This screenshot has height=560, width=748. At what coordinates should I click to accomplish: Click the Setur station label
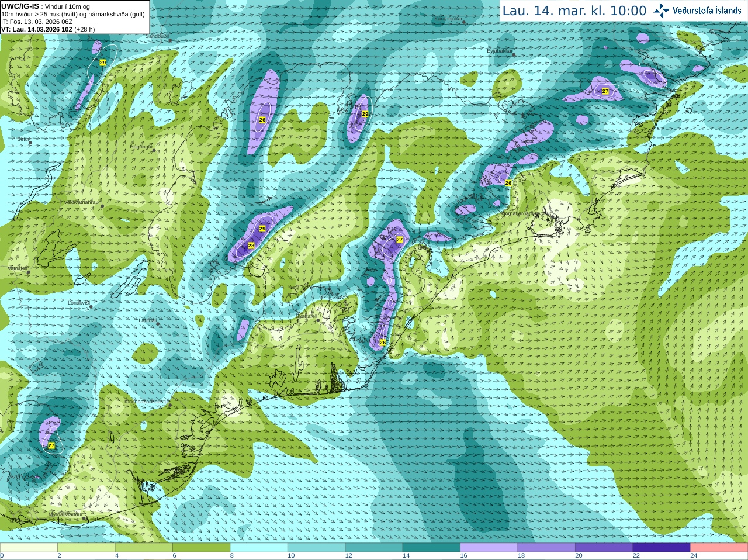click(x=23, y=139)
